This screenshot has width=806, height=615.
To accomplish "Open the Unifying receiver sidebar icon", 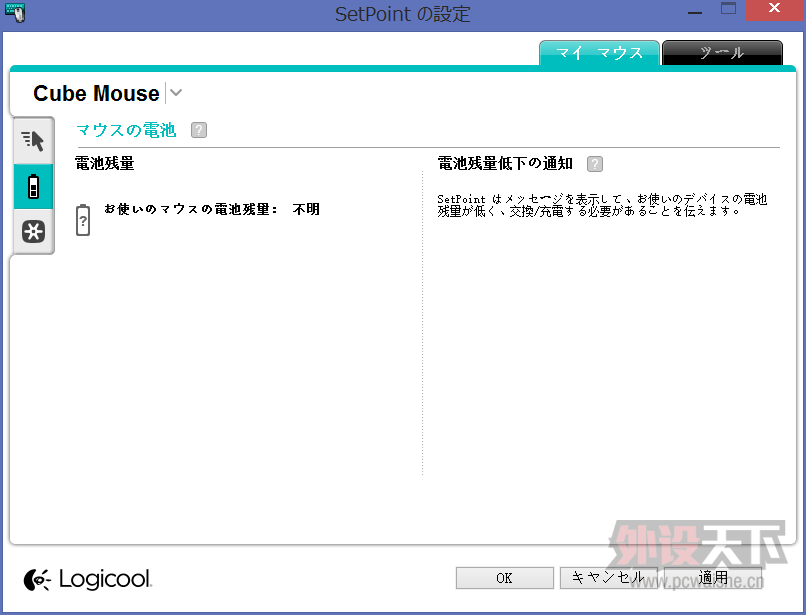I will (33, 231).
